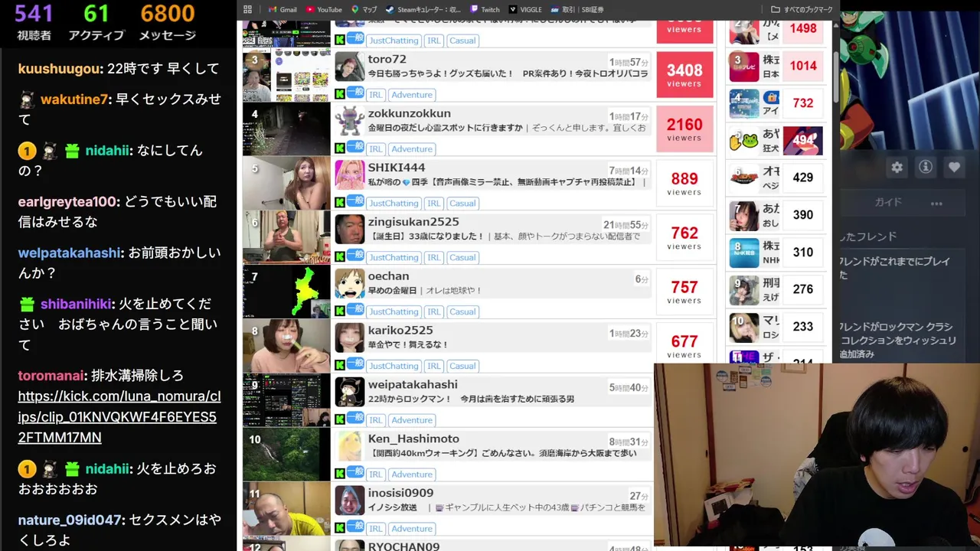Switch to the ガイド tab in Steam
Screen dimensions: 980x551
[888, 202]
